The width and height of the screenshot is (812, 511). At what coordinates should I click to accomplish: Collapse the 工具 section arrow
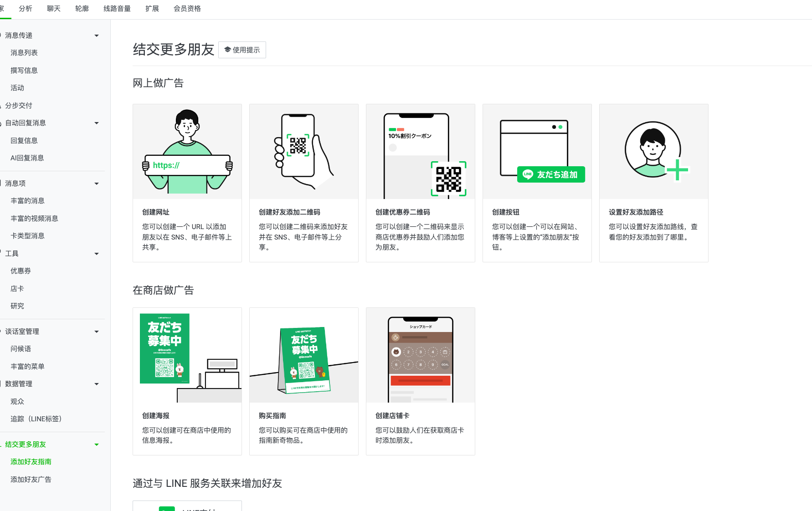[x=97, y=254]
